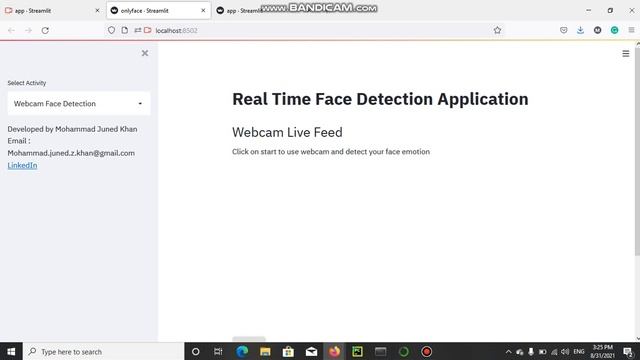Open the Bandicam recorder on taskbar

coord(427,351)
